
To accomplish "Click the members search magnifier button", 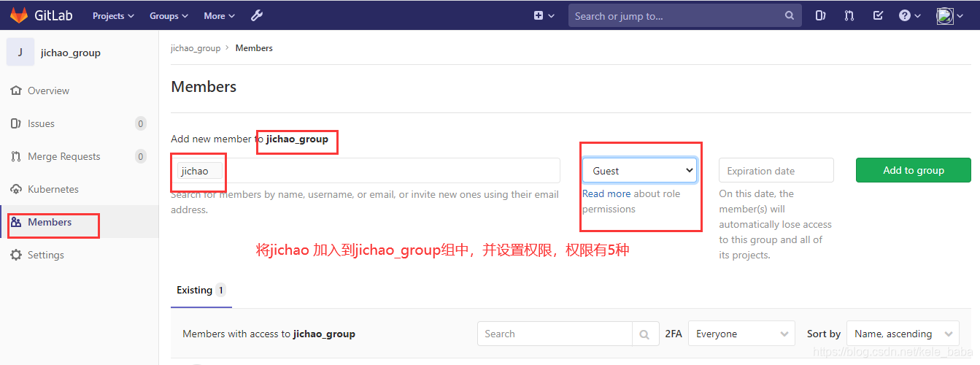I will [644, 334].
